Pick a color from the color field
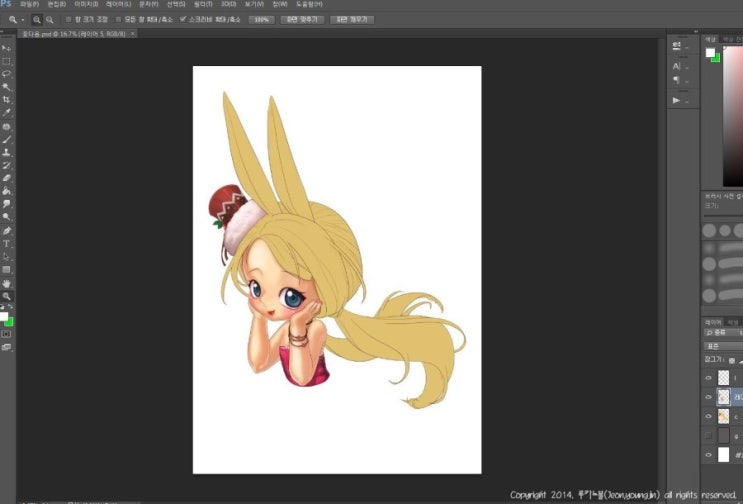Screen dimensions: 743x504 (x=733, y=116)
